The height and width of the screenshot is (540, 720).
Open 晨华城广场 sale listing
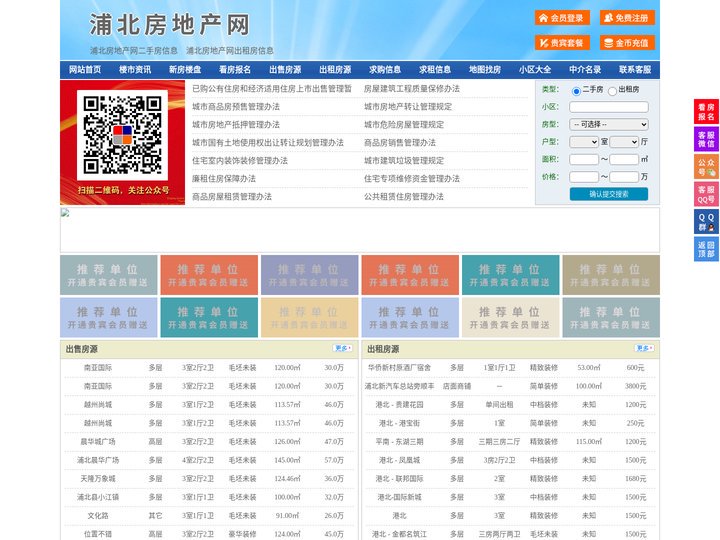click(x=98, y=442)
